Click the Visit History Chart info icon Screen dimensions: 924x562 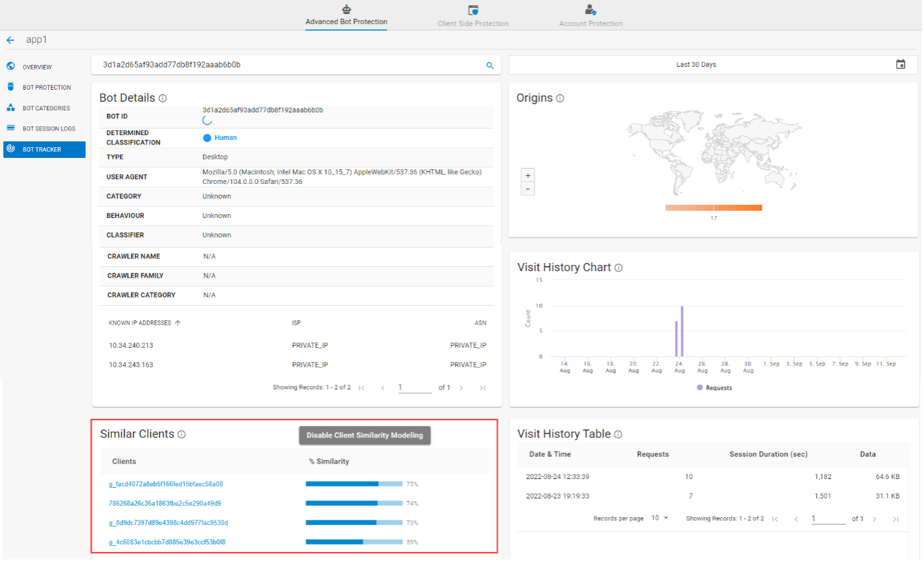point(618,268)
